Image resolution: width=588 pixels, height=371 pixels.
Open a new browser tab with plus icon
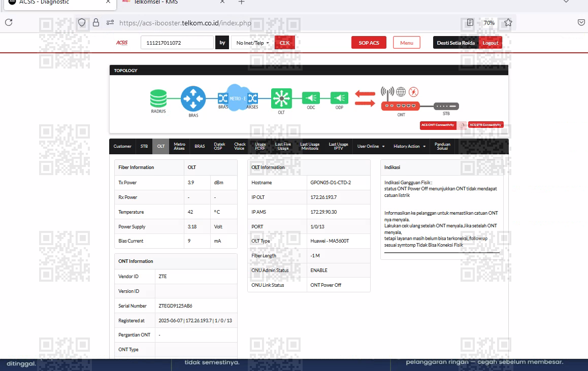[x=242, y=2]
